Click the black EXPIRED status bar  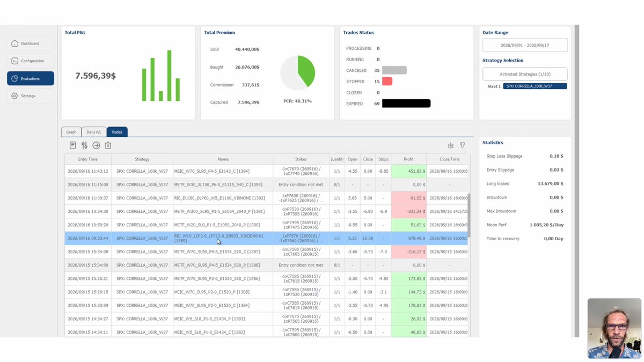(406, 104)
